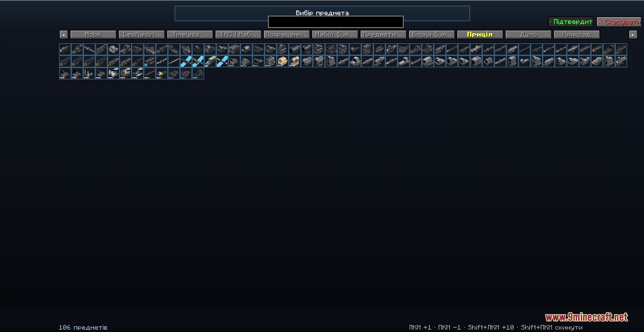Pick the last scope icon in the first row
The image size is (644, 332).
pyautogui.click(x=621, y=49)
